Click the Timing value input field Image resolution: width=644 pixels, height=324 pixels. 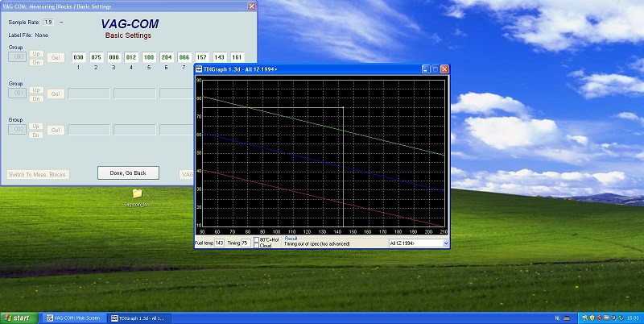[246, 242]
